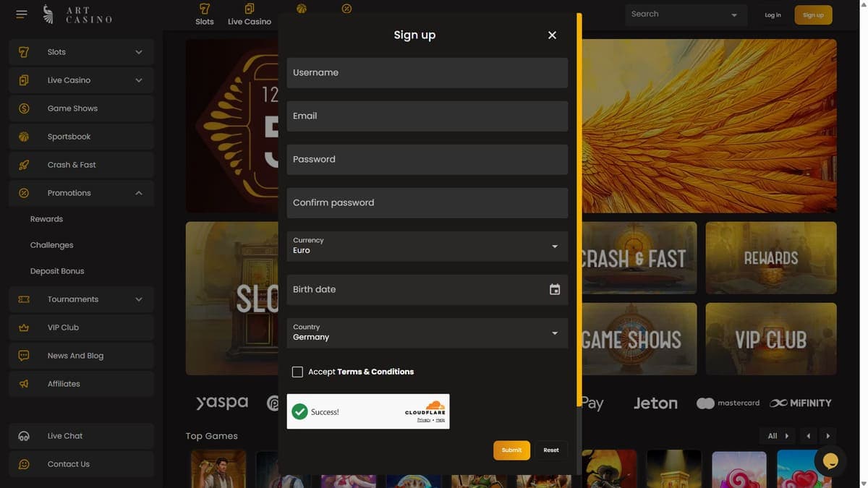Screen dimensions: 868x488
Task: Open the hamburger menu icon
Action: [x=21, y=14]
